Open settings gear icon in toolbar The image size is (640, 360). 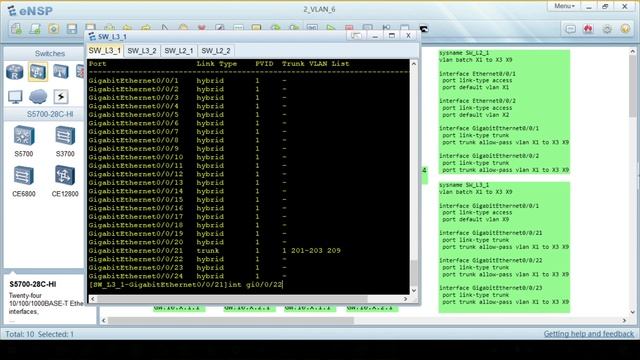tap(607, 29)
